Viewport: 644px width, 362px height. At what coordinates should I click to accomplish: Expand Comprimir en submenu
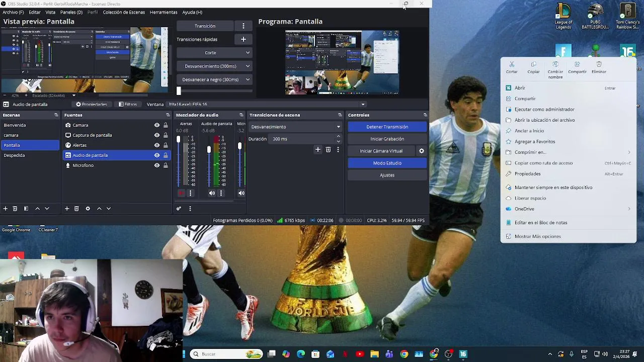click(629, 152)
